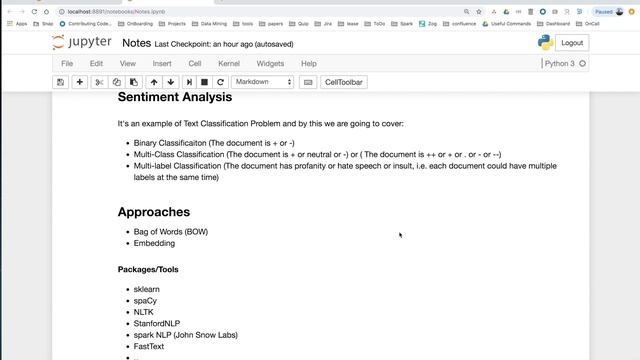The width and height of the screenshot is (640, 360).
Task: Run cell and select below icon
Action: tap(189, 82)
